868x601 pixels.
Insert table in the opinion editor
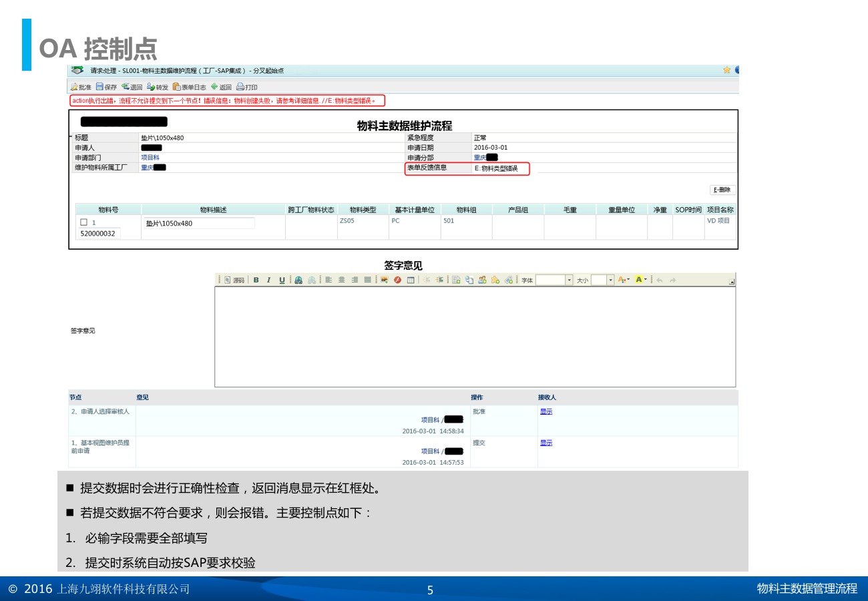[x=411, y=280]
